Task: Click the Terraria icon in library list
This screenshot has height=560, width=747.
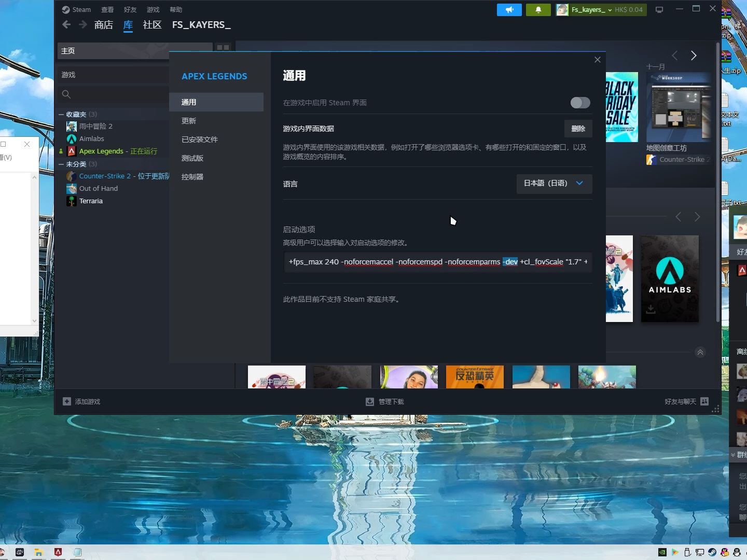Action: click(x=72, y=201)
